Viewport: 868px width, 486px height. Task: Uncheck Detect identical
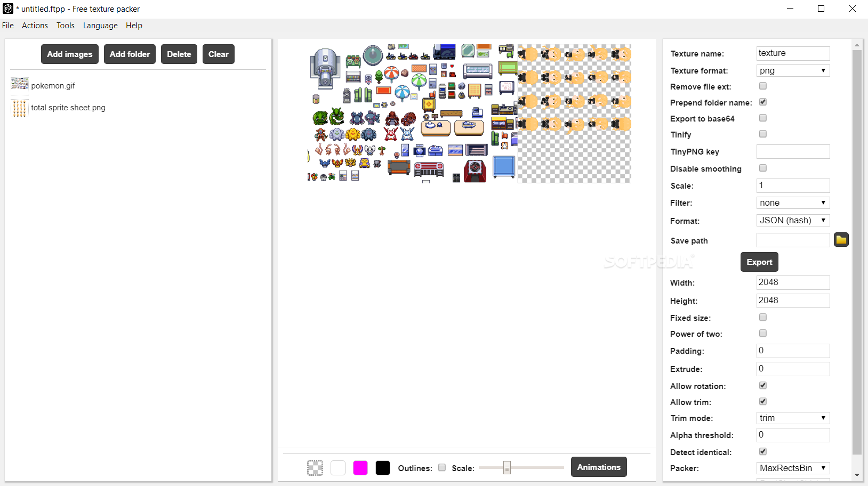pyautogui.click(x=763, y=451)
